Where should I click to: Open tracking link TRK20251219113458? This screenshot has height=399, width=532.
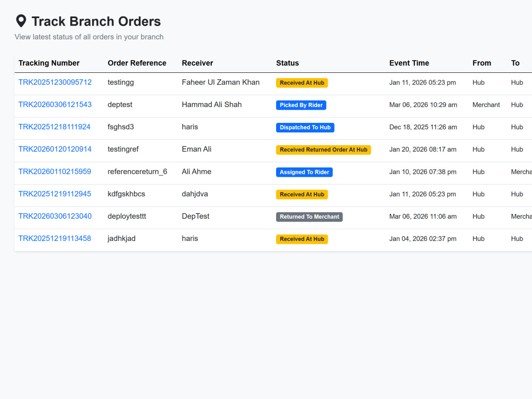55,238
